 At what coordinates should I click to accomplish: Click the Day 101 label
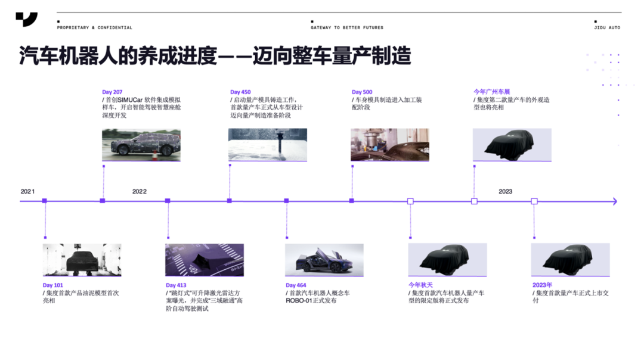[53, 285]
